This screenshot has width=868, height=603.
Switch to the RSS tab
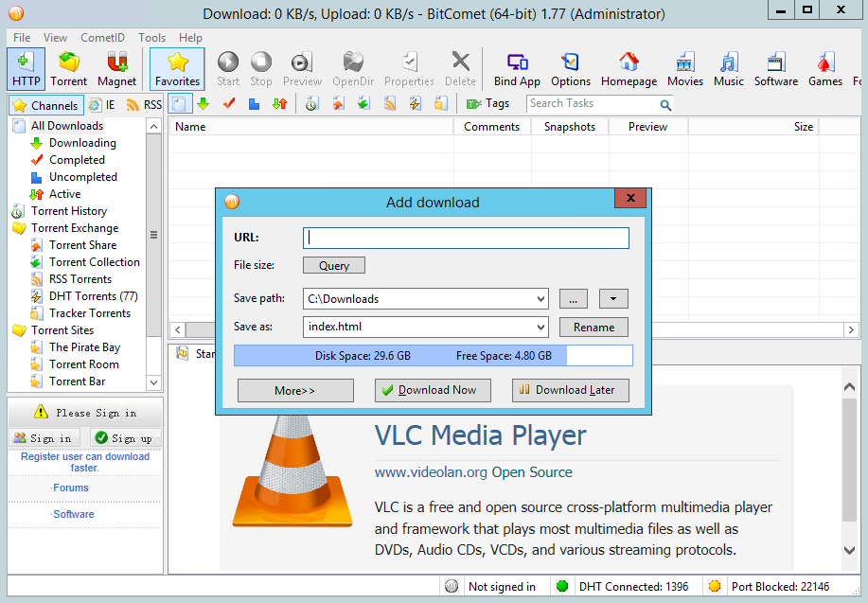click(x=144, y=105)
